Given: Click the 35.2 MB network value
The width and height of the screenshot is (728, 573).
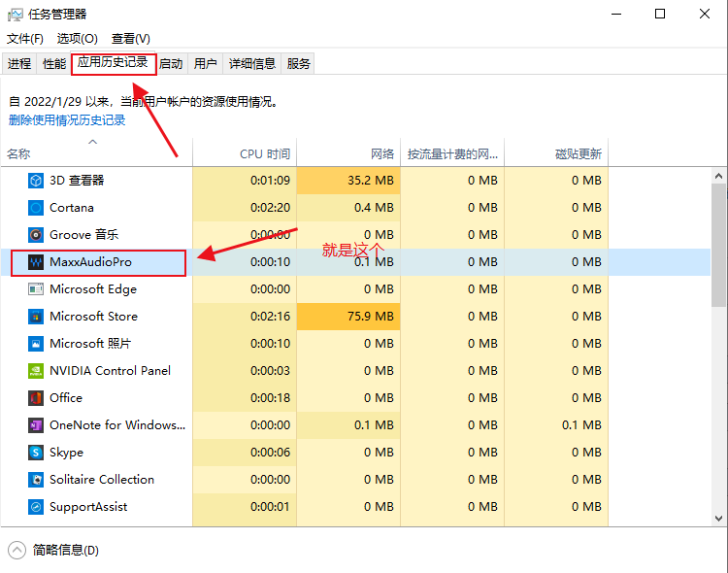Looking at the screenshot, I should pos(371,181).
